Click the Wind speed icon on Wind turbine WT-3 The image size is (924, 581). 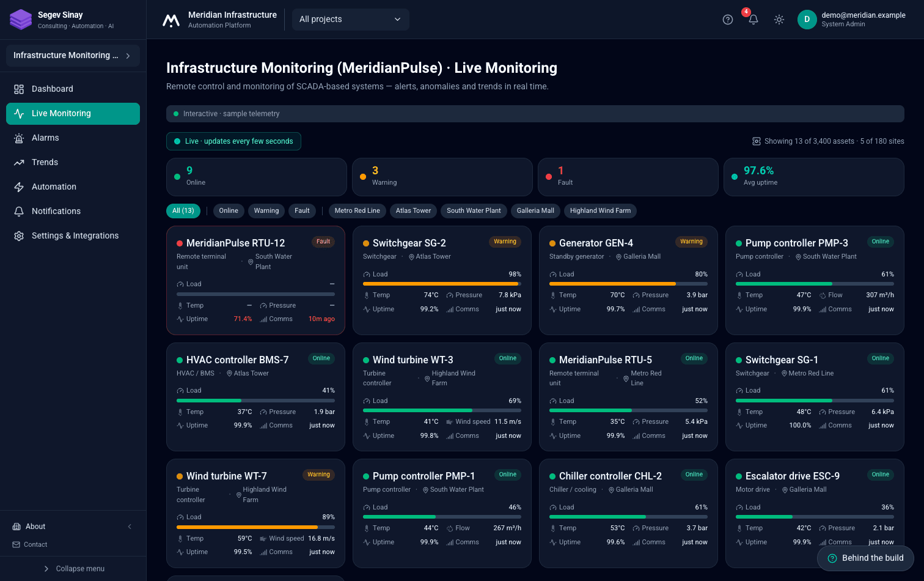(x=450, y=422)
